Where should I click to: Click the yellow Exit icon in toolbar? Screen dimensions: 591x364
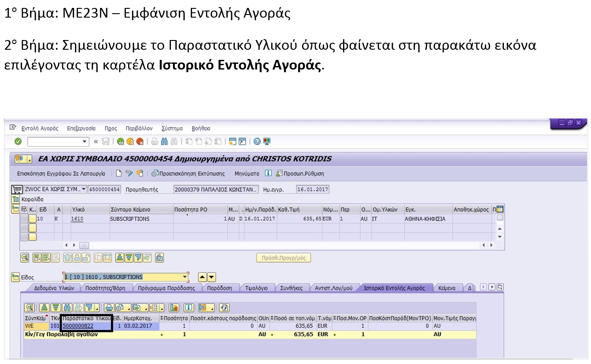pos(130,142)
